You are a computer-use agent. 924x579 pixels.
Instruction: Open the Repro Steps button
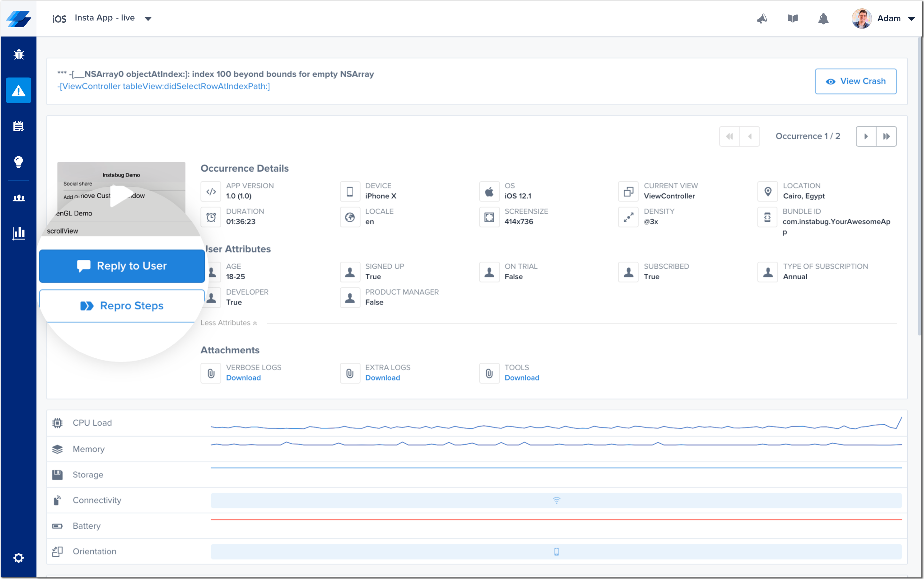tap(122, 306)
